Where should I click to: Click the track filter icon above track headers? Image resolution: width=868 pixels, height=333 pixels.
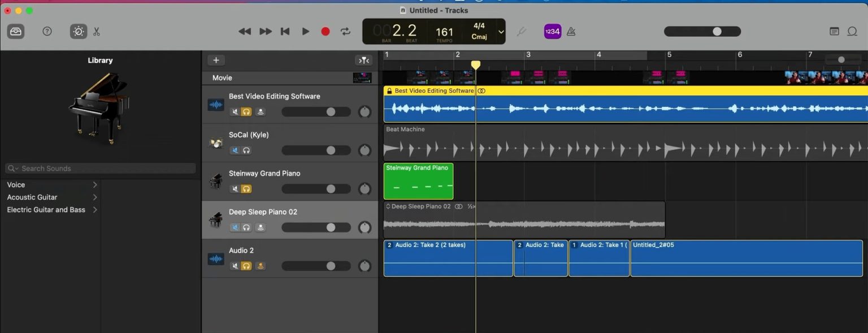tap(363, 60)
